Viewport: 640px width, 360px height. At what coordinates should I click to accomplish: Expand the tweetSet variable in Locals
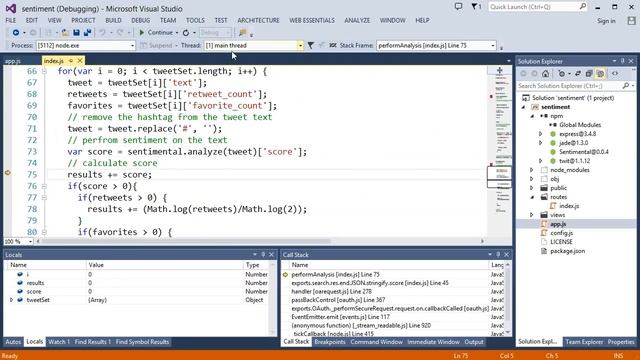click(11, 300)
